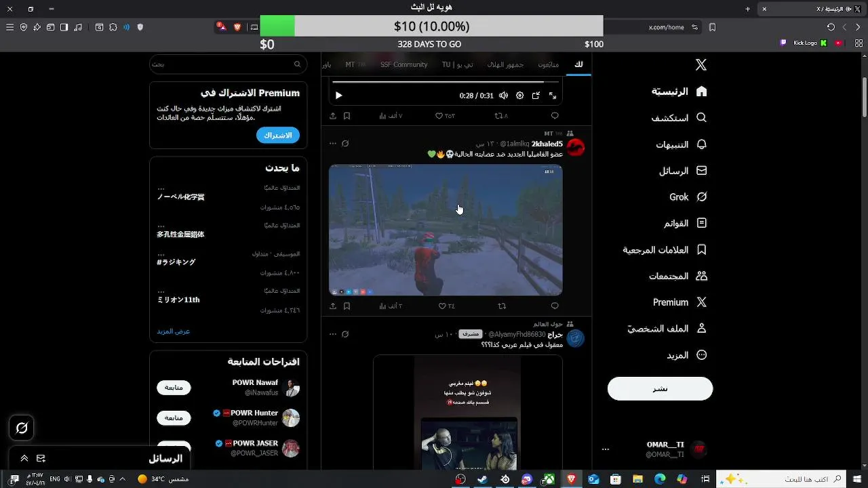This screenshot has height=488, width=868.
Task: Bookmark the top video post
Action: pyautogui.click(x=347, y=116)
